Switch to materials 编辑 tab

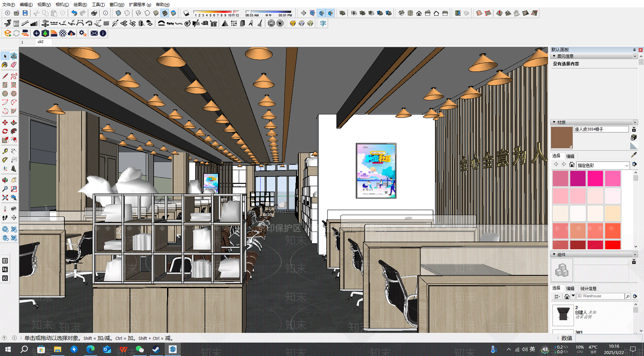coord(570,156)
